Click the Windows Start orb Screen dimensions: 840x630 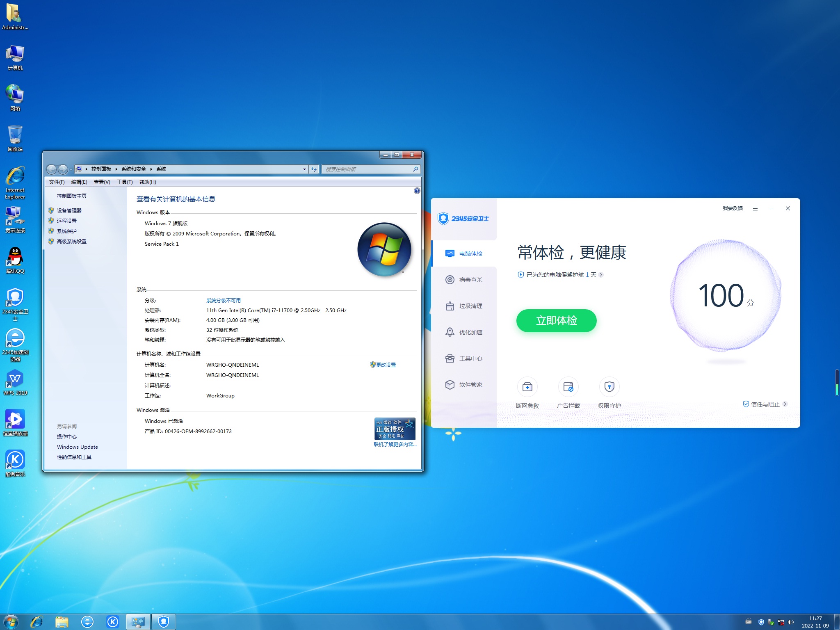tap(11, 622)
